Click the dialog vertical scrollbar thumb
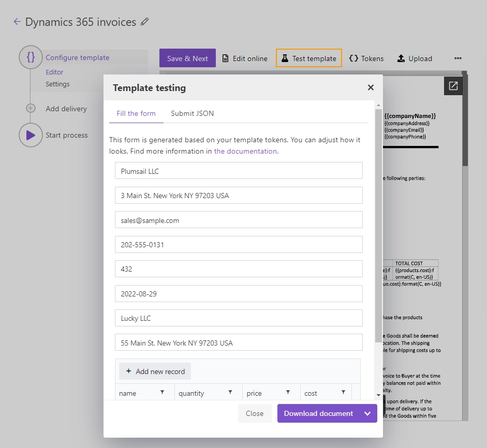The width and height of the screenshot is (487, 448). tap(378, 226)
